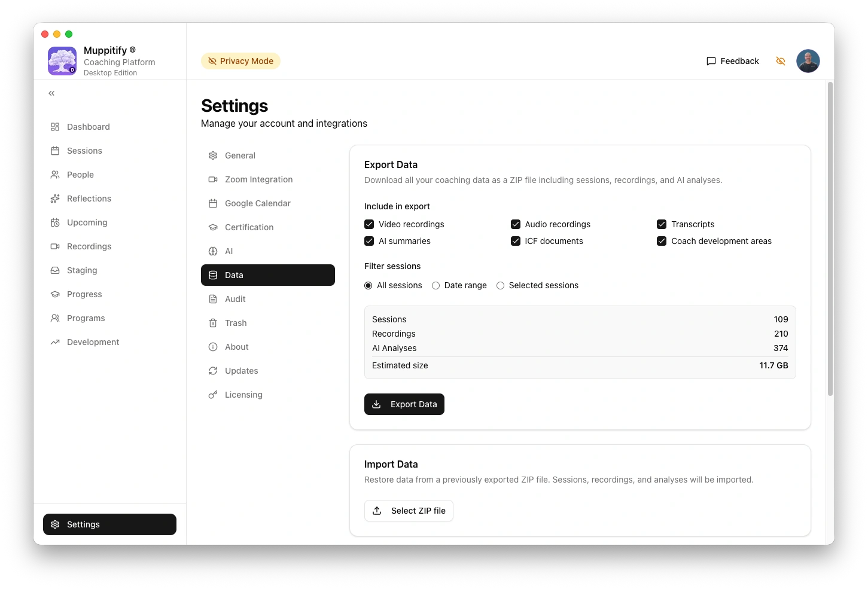Select Staging from the sidebar
Screen dimensions: 868x589
pos(81,270)
